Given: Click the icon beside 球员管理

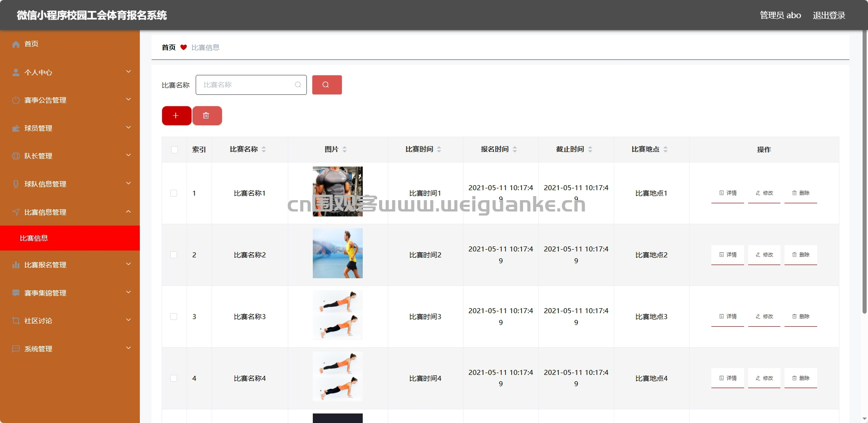Looking at the screenshot, I should [x=16, y=128].
